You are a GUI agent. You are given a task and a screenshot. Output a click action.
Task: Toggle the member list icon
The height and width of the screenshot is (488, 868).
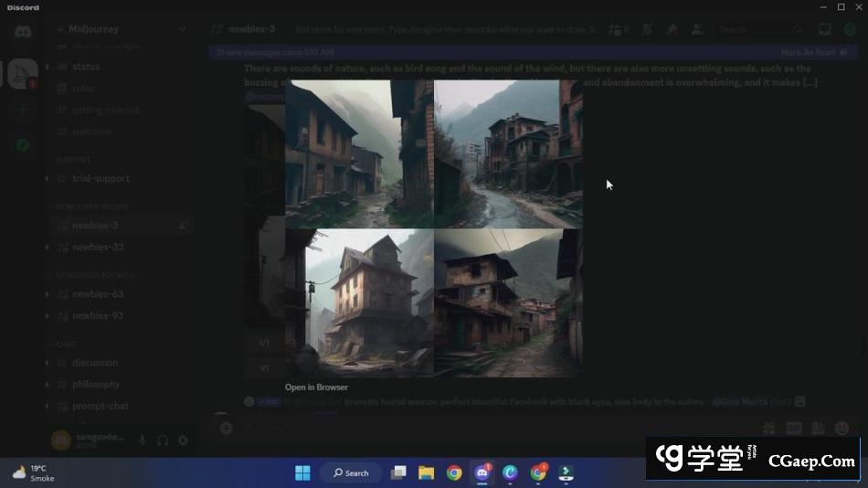click(696, 29)
